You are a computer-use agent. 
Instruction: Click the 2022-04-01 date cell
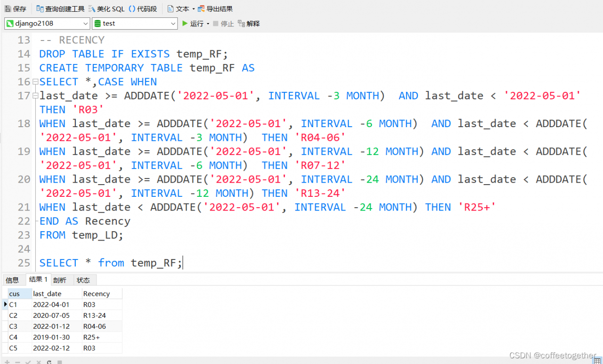click(x=57, y=304)
